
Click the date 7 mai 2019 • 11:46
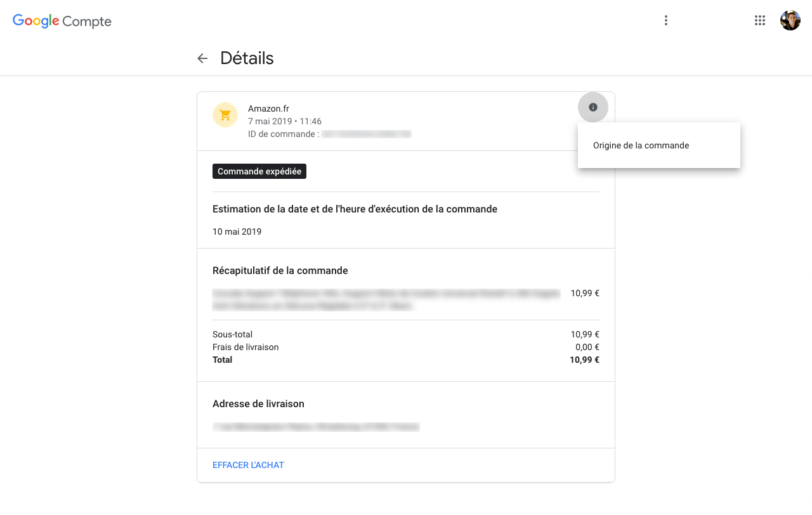(x=285, y=121)
